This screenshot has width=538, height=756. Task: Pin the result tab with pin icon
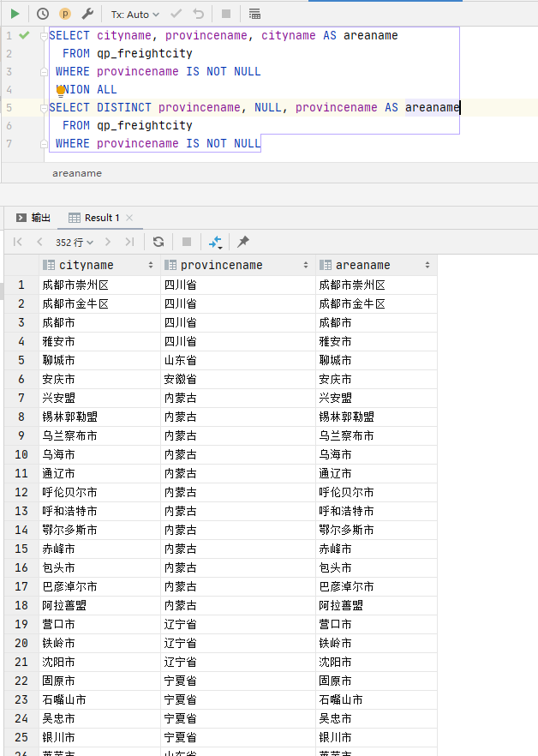coord(243,242)
